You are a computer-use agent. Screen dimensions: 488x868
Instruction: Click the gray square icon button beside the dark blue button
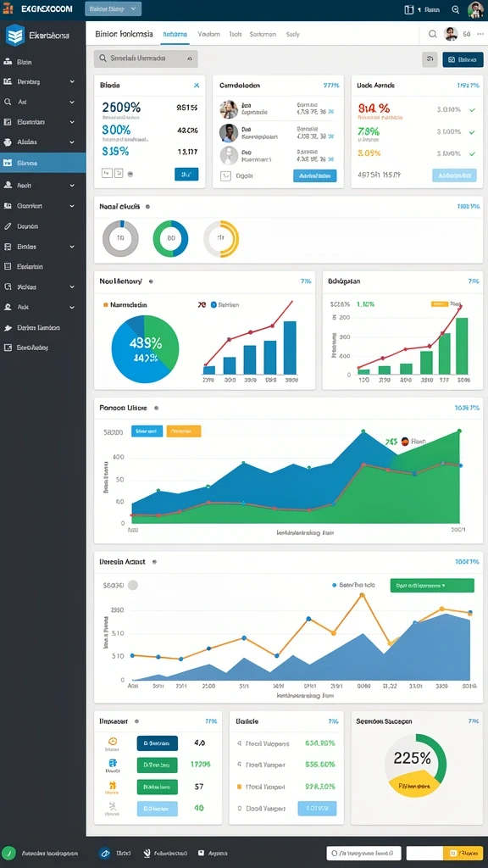[430, 59]
